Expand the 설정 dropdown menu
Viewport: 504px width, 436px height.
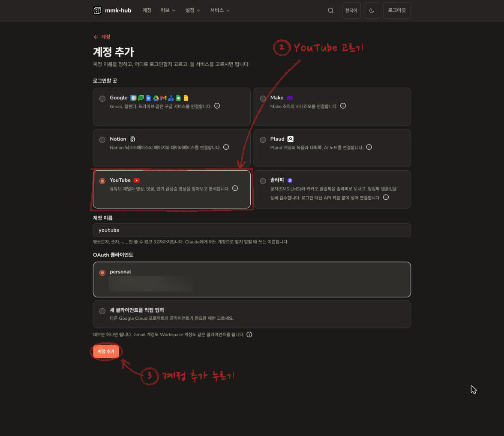(x=192, y=10)
